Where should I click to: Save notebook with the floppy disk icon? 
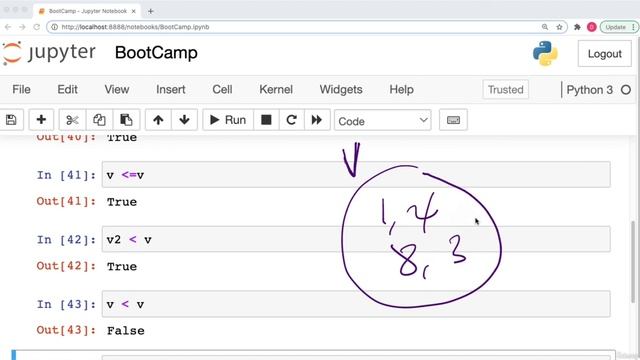pyautogui.click(x=11, y=120)
